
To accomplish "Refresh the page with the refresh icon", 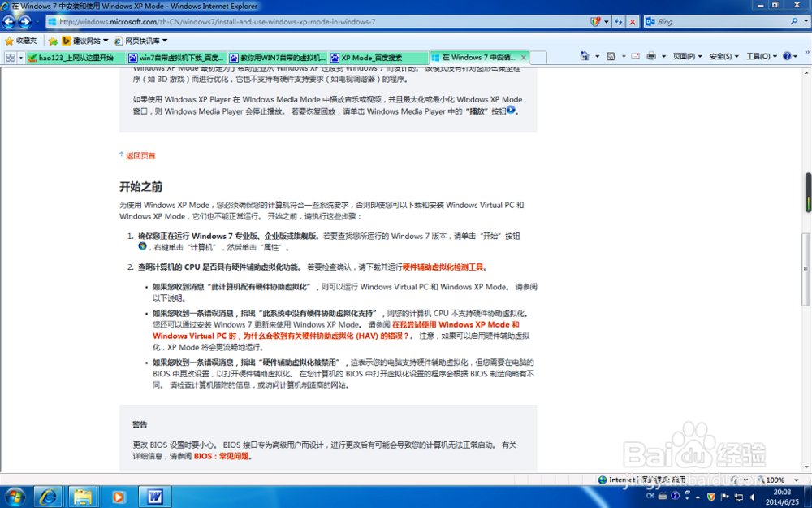I will [618, 22].
